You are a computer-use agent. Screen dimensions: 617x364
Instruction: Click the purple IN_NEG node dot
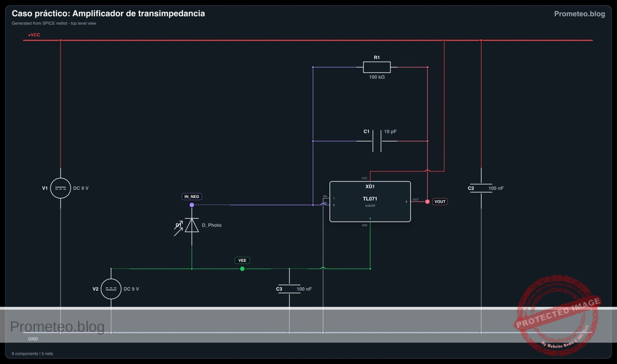pyautogui.click(x=192, y=205)
